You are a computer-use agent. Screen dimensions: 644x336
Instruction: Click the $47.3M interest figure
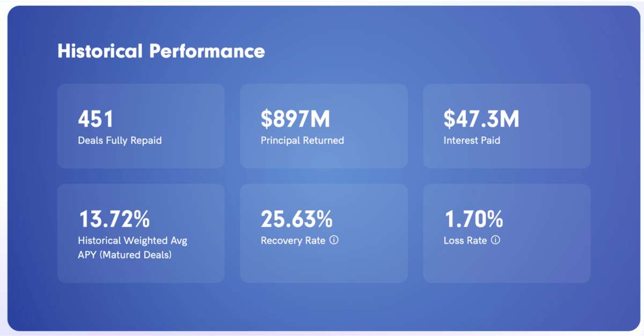[x=481, y=119]
